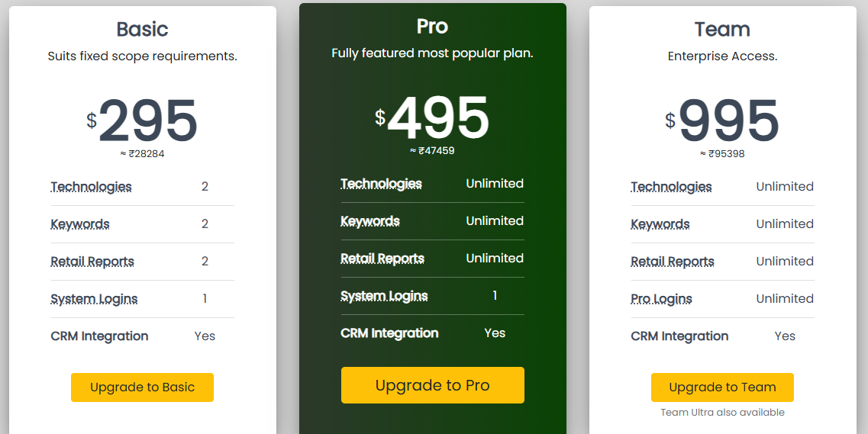
Task: Select the Keywords label in Basic plan
Action: click(x=80, y=224)
